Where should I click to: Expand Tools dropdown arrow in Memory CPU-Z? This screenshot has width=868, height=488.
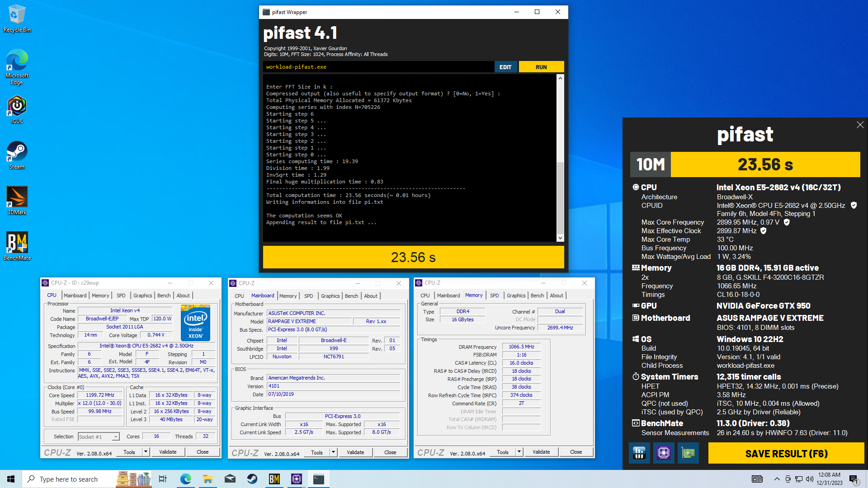tap(519, 452)
